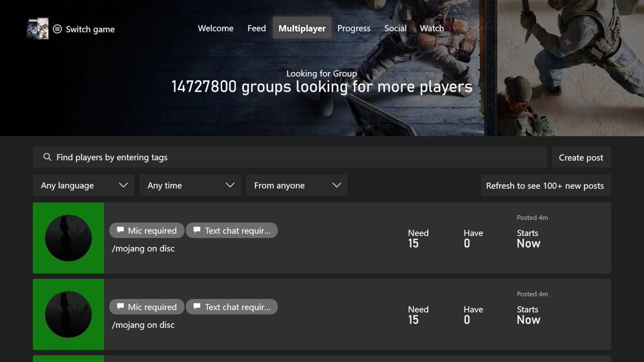Open the Any language dropdown
This screenshot has width=644, height=362.
pos(83,185)
